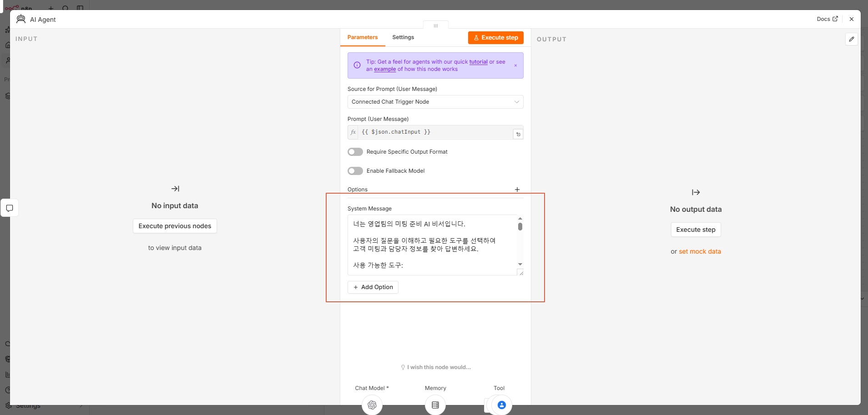
Task: Click the plus icon beside the n8n logo
Action: tap(51, 8)
